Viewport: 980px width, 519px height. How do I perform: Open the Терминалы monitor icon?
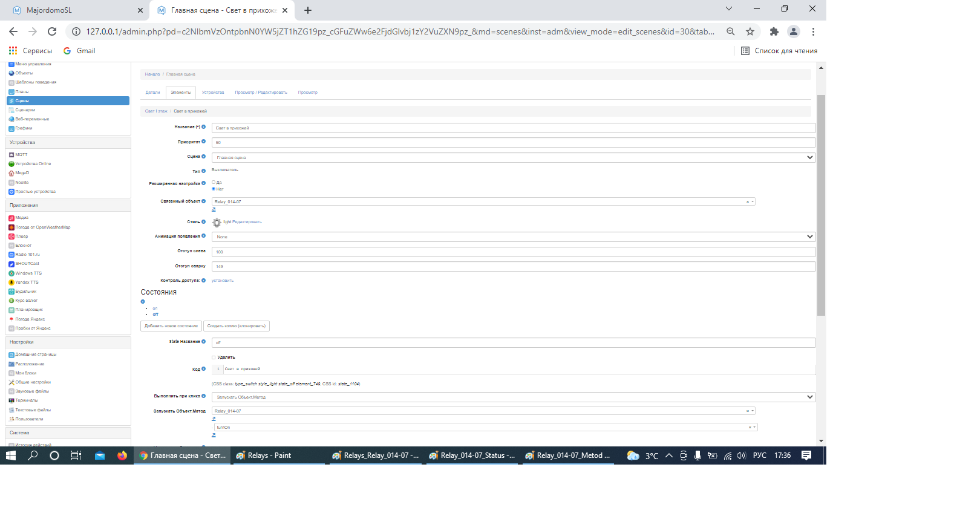click(11, 400)
